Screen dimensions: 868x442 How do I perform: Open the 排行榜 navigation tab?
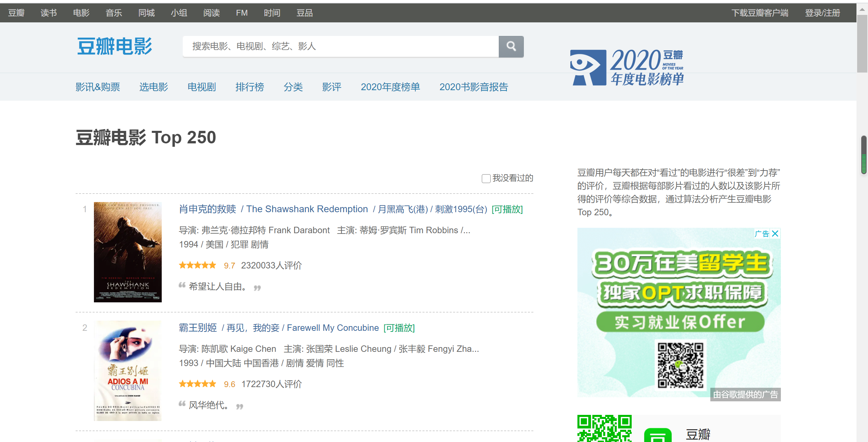coord(250,87)
